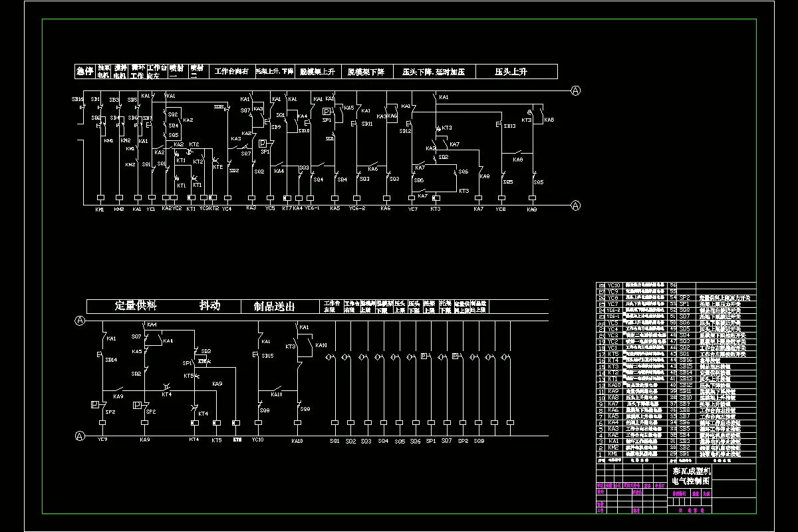Select the 脱模架下降 header cell
Viewport: 798px width, 532px height.
point(366,72)
